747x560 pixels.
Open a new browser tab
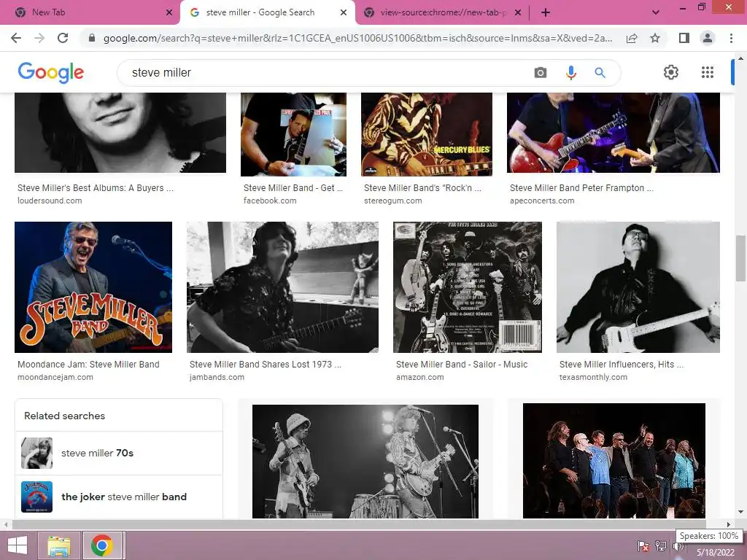pos(546,13)
